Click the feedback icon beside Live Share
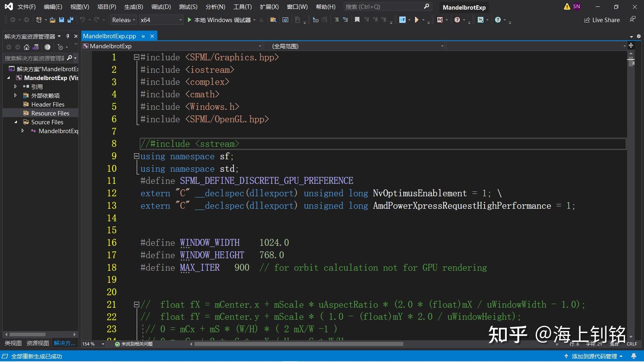The width and height of the screenshot is (644, 362). [633, 19]
